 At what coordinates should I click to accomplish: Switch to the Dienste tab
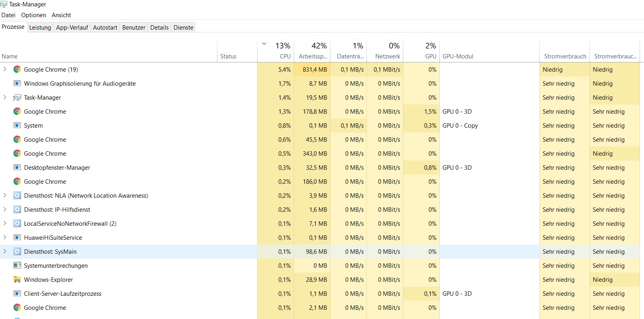point(183,28)
